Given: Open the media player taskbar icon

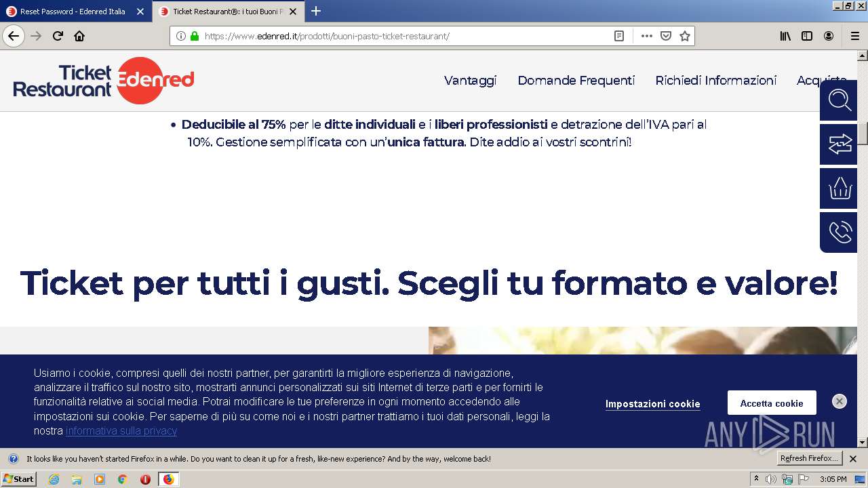Looking at the screenshot, I should pyautogui.click(x=100, y=479).
